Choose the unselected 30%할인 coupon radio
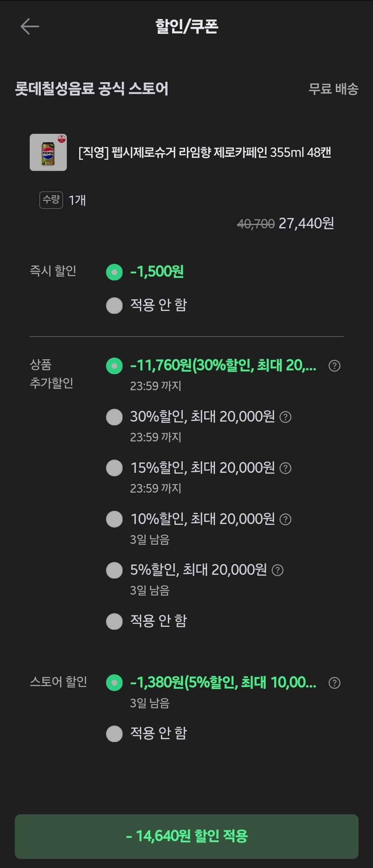 (x=114, y=417)
